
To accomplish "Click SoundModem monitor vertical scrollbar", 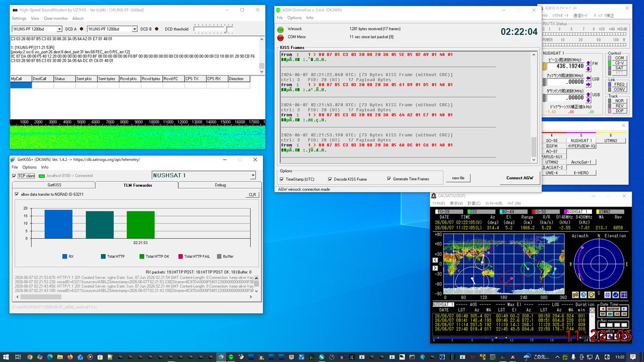I will [261, 55].
